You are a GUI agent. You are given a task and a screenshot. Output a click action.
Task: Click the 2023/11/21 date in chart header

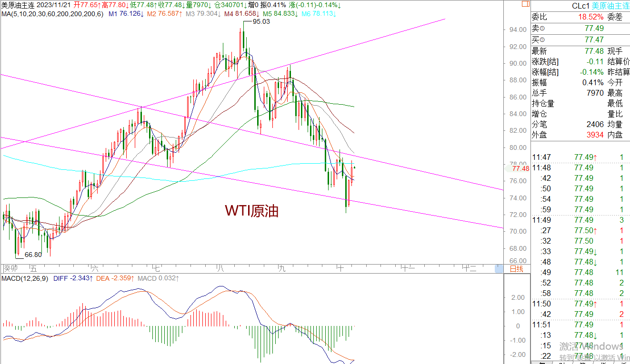pos(55,5)
